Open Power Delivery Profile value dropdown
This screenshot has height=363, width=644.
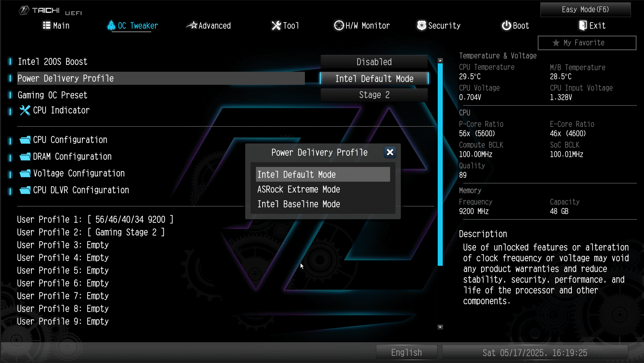(374, 79)
